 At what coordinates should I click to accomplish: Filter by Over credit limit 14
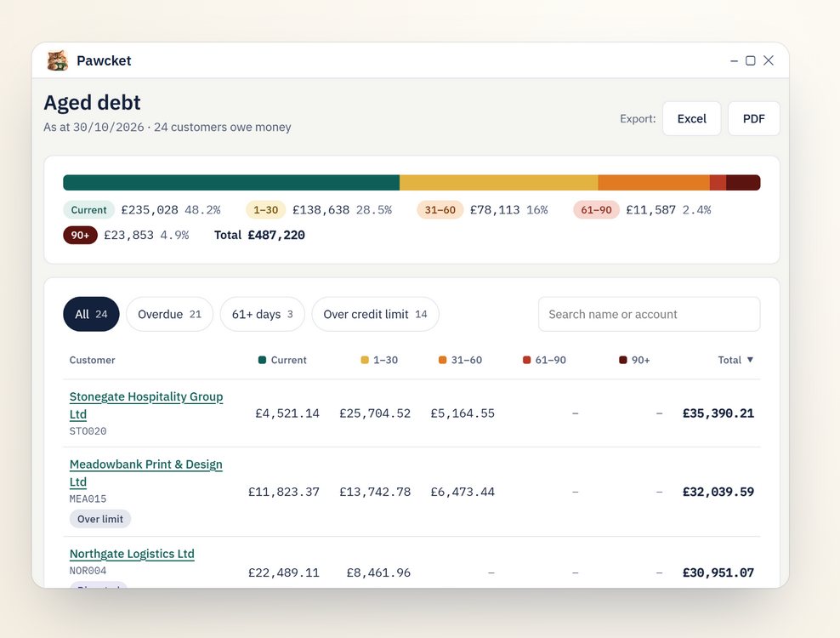pos(375,314)
